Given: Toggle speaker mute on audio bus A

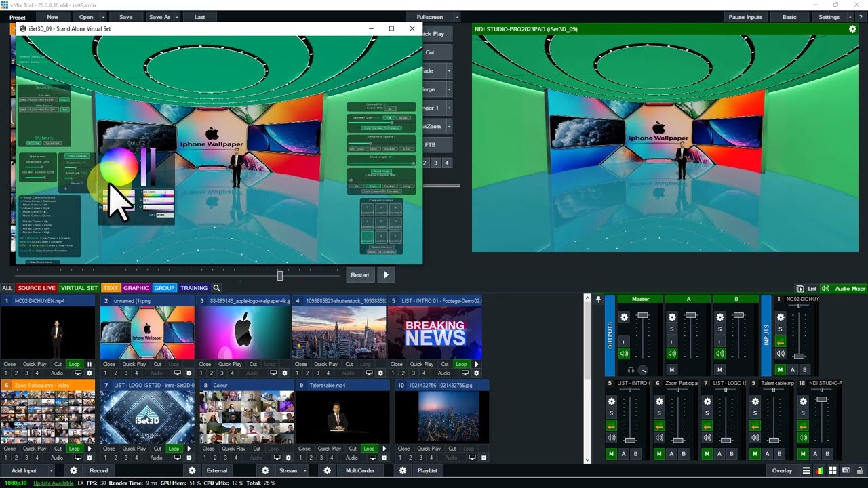Looking at the screenshot, I should pyautogui.click(x=672, y=354).
